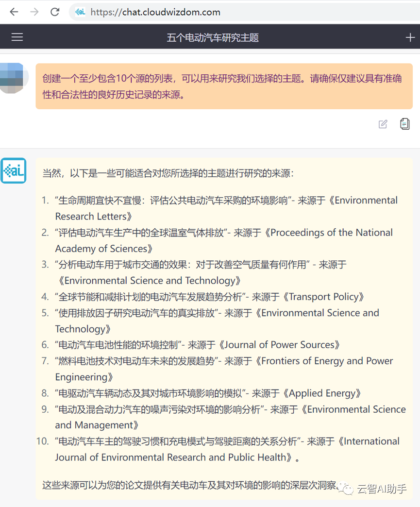
Task: Click the chat.cloudwizdom.com address bar
Action: (x=244, y=12)
